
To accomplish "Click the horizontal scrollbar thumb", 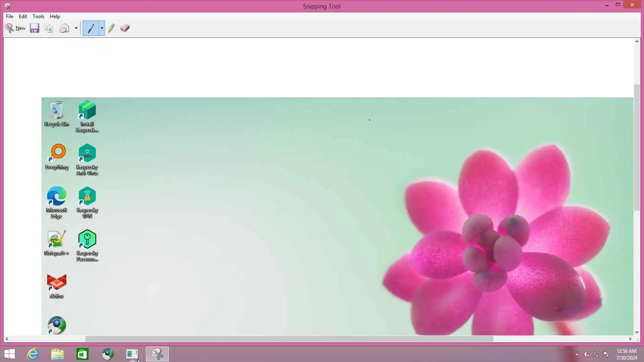I will coord(289,339).
